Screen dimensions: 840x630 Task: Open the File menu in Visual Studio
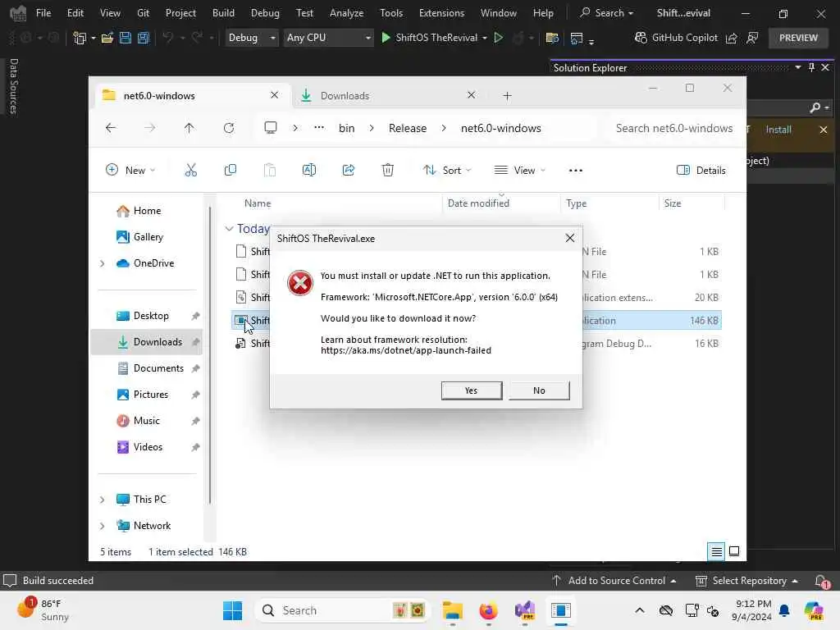point(43,13)
